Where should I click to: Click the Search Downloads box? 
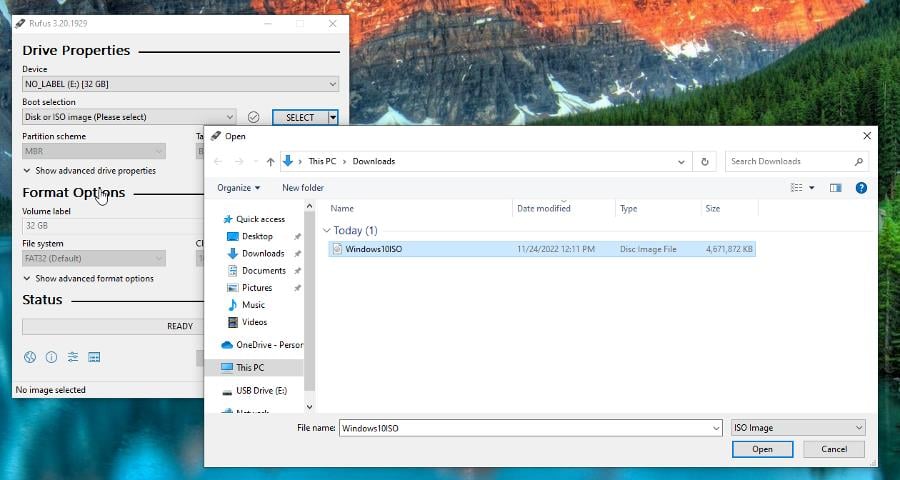pos(797,162)
